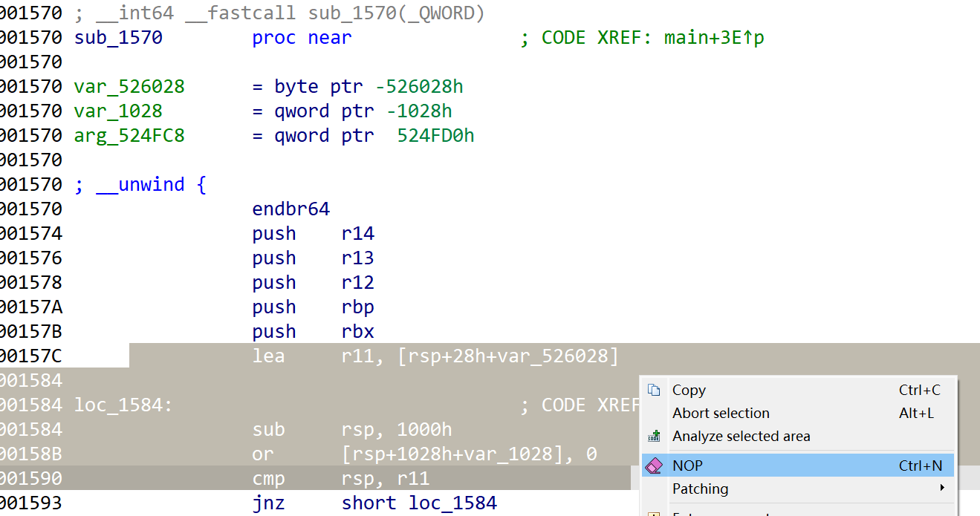The image size is (980, 516).
Task: Click the highlighted cmp rsp, r11 line
Action: pyautogui.click(x=334, y=478)
